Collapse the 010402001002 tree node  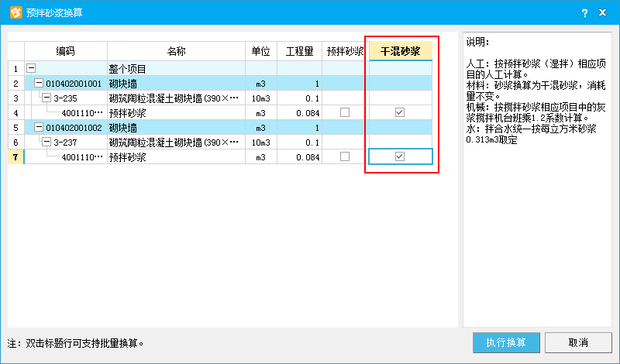[x=39, y=127]
